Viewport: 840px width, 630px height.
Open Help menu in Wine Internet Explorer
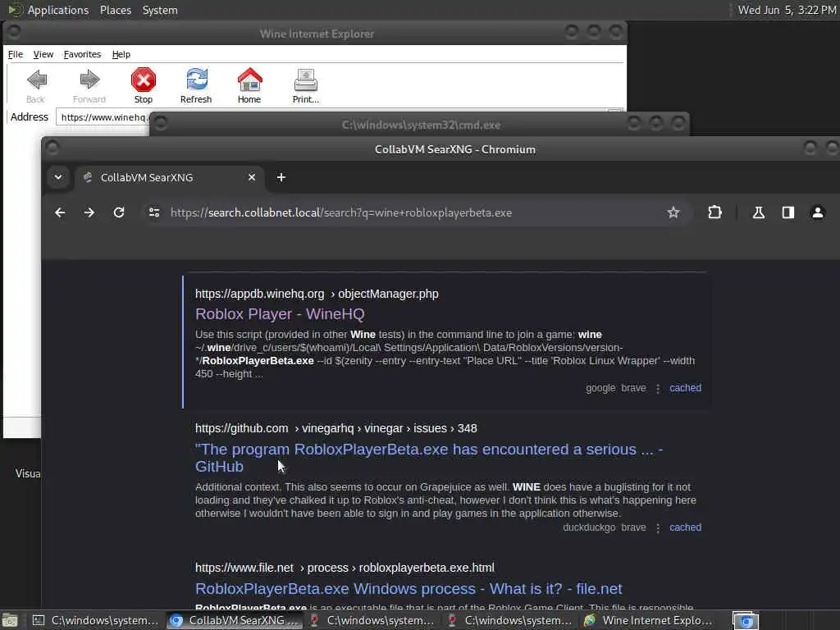121,54
